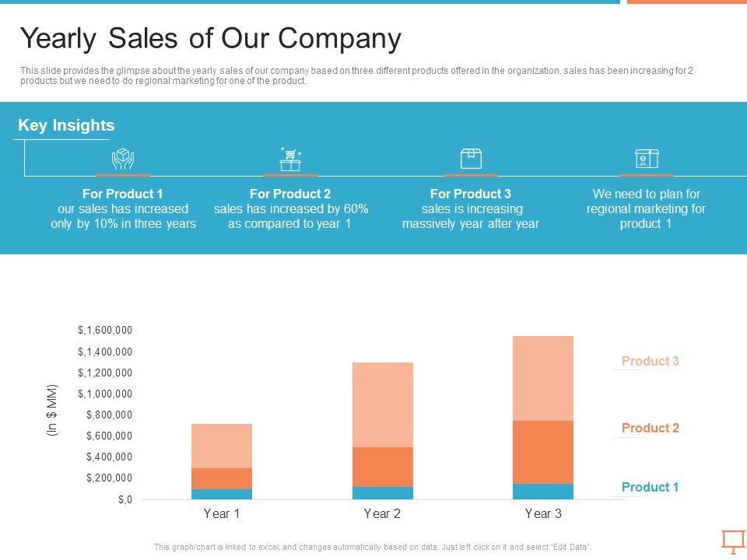Select the Year 1 axis label
Image resolution: width=747 pixels, height=560 pixels.
222,513
